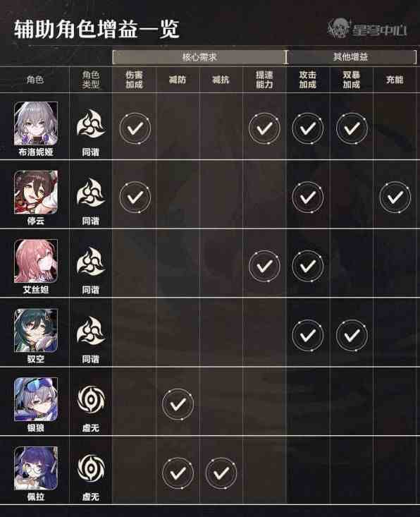Click the 双暴加成 column header
This screenshot has width=420, height=517.
tap(352, 80)
